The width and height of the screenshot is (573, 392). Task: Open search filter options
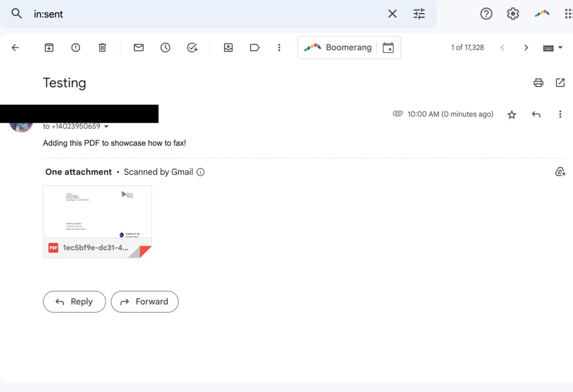(x=419, y=14)
